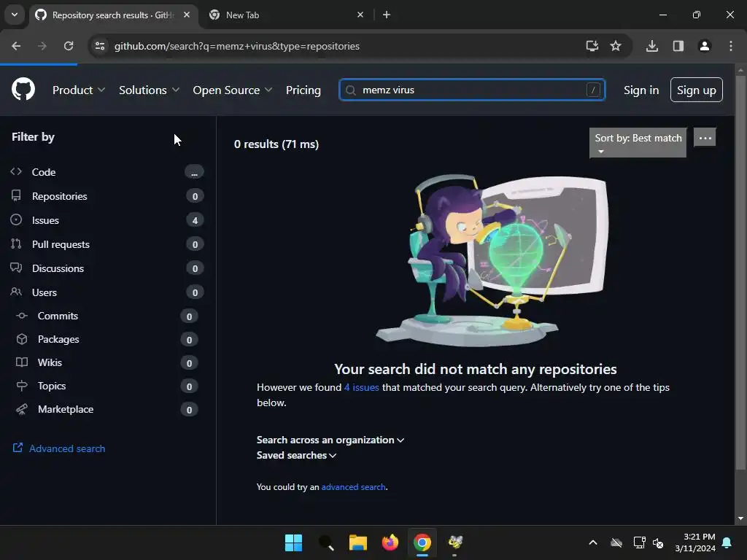The height and width of the screenshot is (560, 747).
Task: Open the tab search dropdown
Action: coord(15,15)
